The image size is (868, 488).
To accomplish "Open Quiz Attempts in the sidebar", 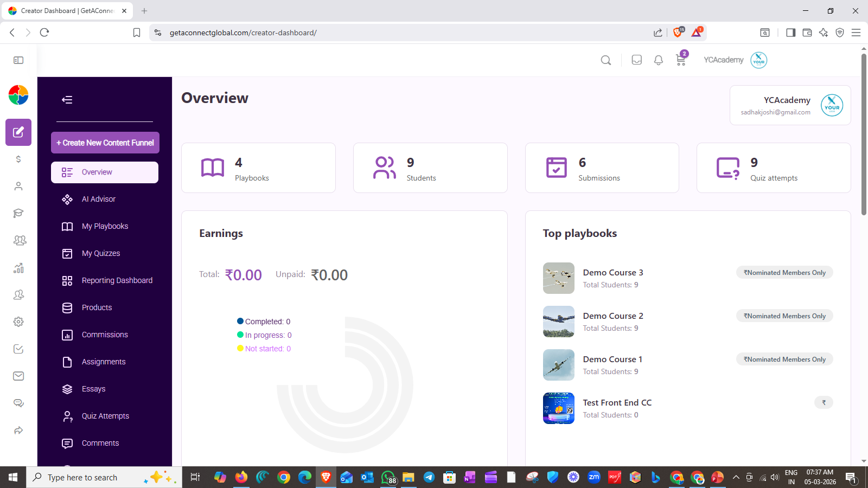I will (105, 416).
